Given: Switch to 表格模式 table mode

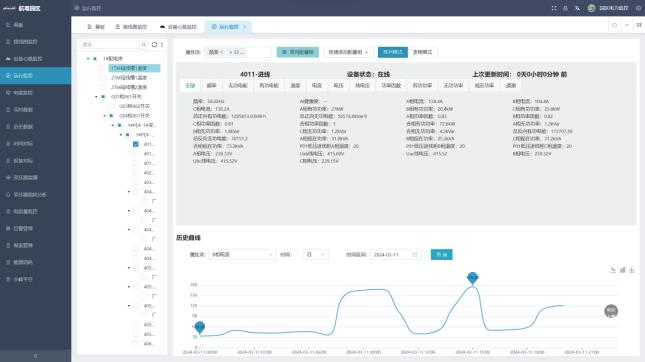Looking at the screenshot, I should tap(422, 52).
